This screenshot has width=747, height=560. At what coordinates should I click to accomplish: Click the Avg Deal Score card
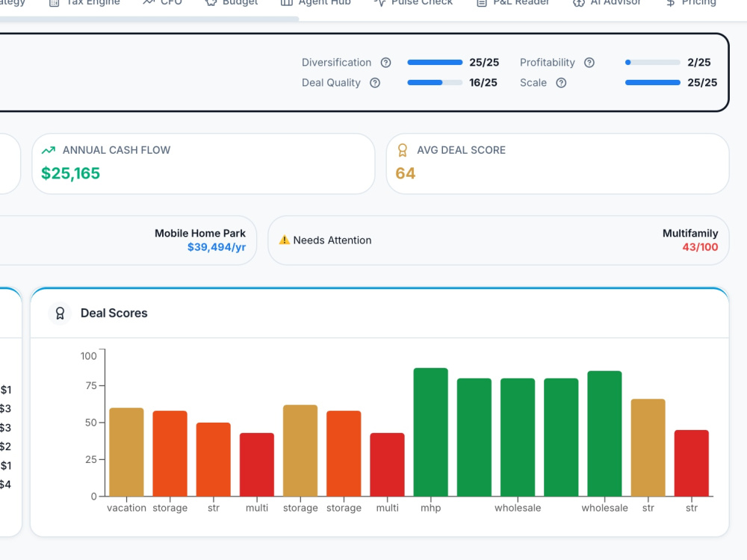coord(557,164)
